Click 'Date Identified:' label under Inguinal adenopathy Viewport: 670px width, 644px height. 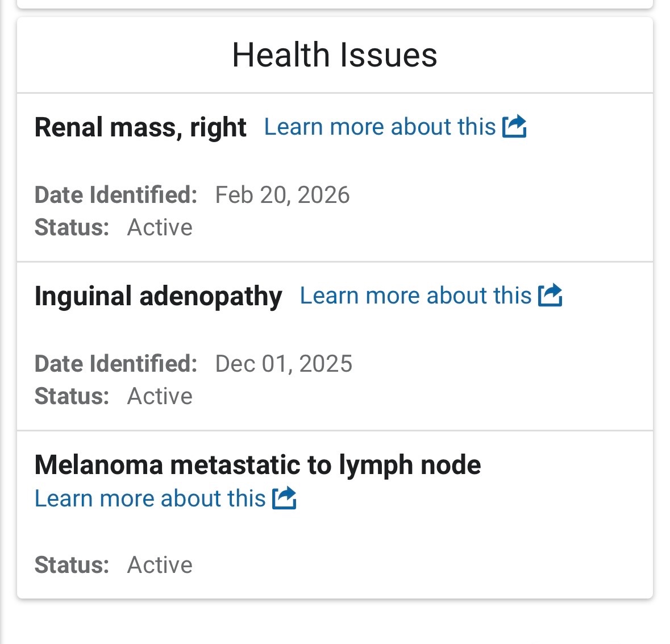[x=116, y=364]
